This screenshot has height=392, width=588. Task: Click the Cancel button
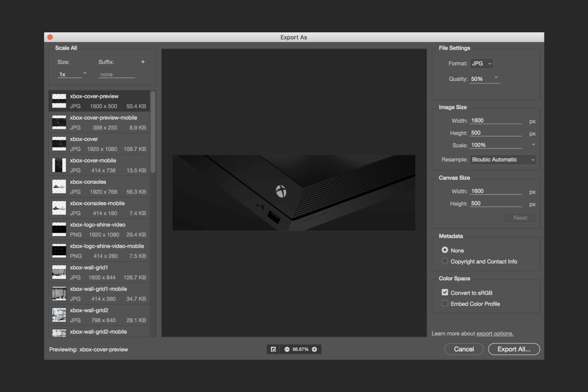tap(464, 349)
